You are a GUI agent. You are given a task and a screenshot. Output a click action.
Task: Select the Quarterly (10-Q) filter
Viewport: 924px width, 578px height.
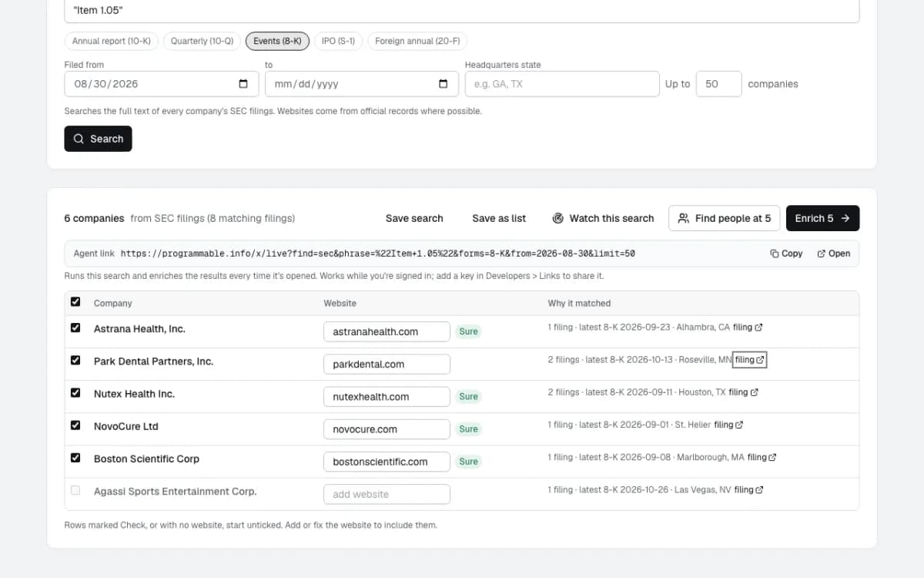click(x=202, y=41)
